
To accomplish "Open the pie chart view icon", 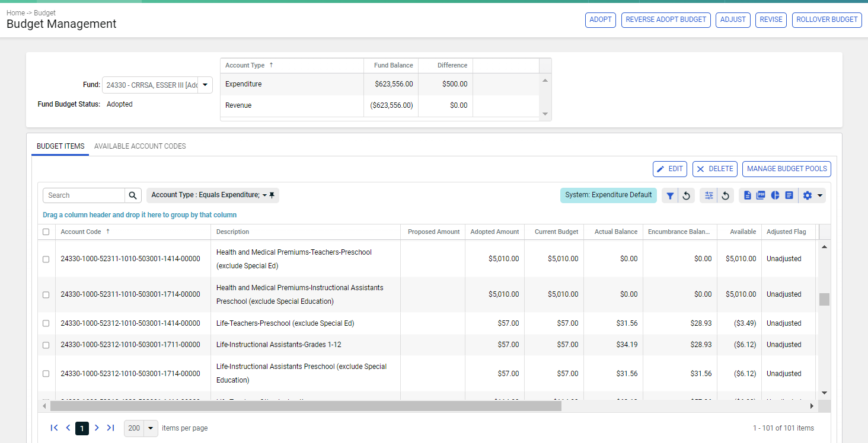I will (775, 195).
